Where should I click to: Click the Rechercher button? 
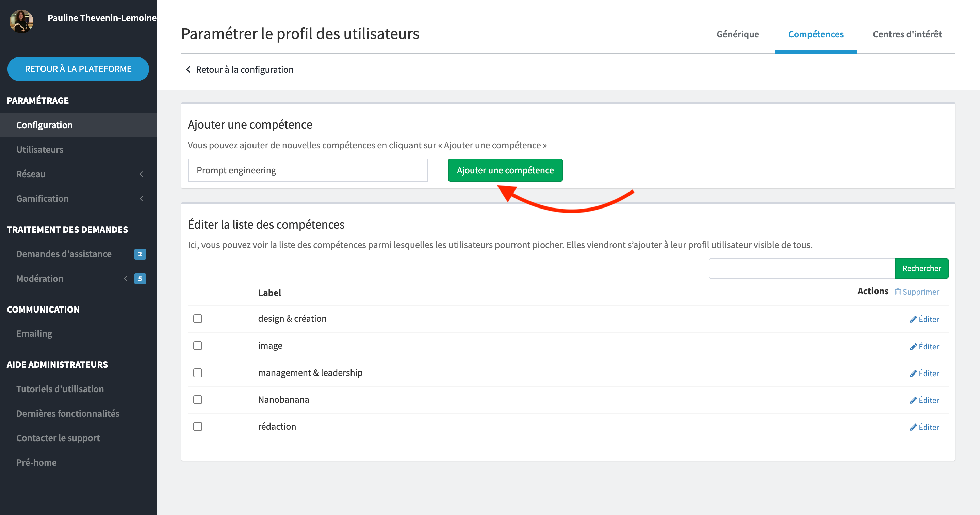coord(921,268)
